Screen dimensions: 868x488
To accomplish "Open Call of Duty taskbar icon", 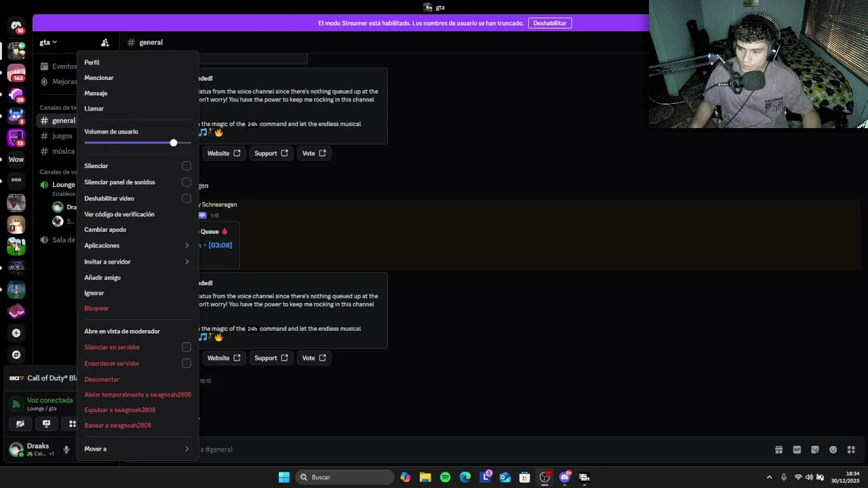I will 585,477.
